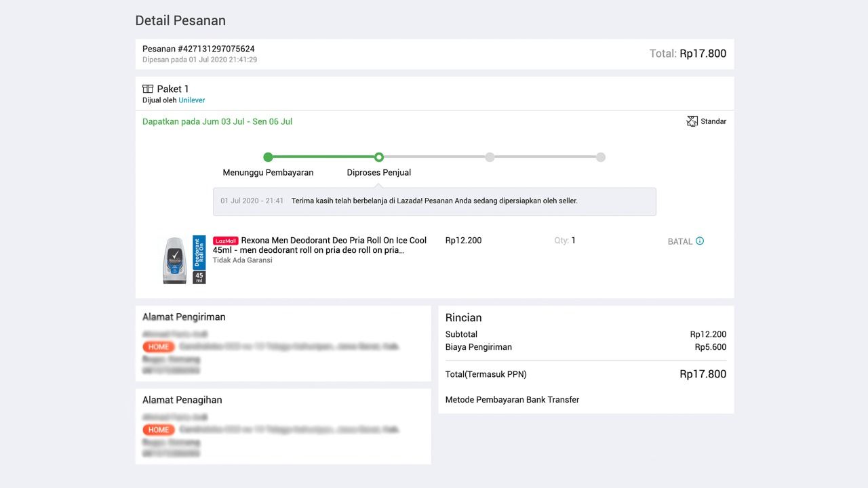The height and width of the screenshot is (488, 868).
Task: Click the green Dapatkan pada delivery estimate
Action: [x=217, y=122]
